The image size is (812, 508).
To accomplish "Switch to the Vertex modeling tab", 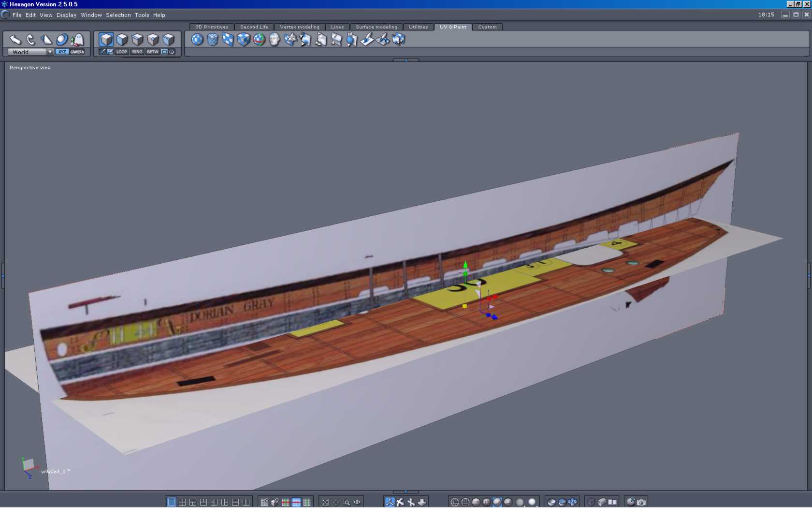I will 300,27.
